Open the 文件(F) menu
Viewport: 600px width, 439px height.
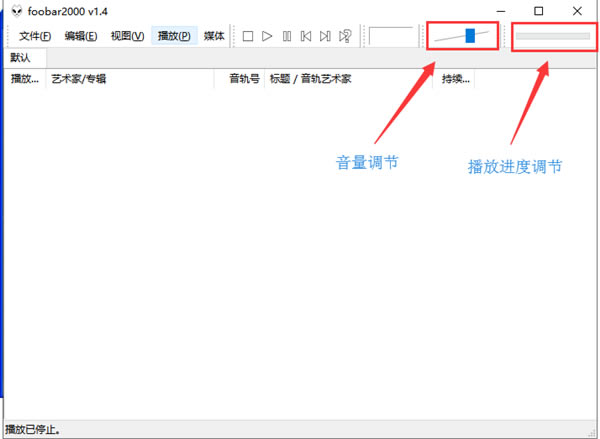(35, 36)
